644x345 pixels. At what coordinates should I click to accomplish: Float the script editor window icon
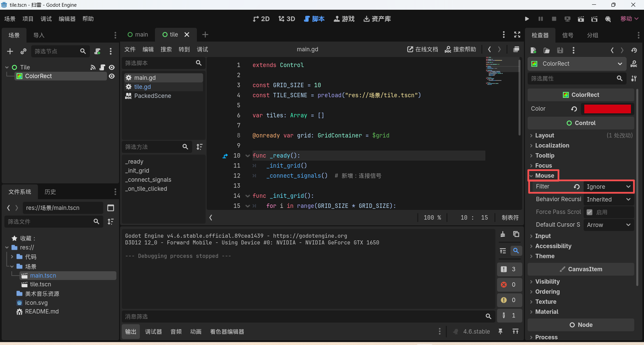coord(516,49)
